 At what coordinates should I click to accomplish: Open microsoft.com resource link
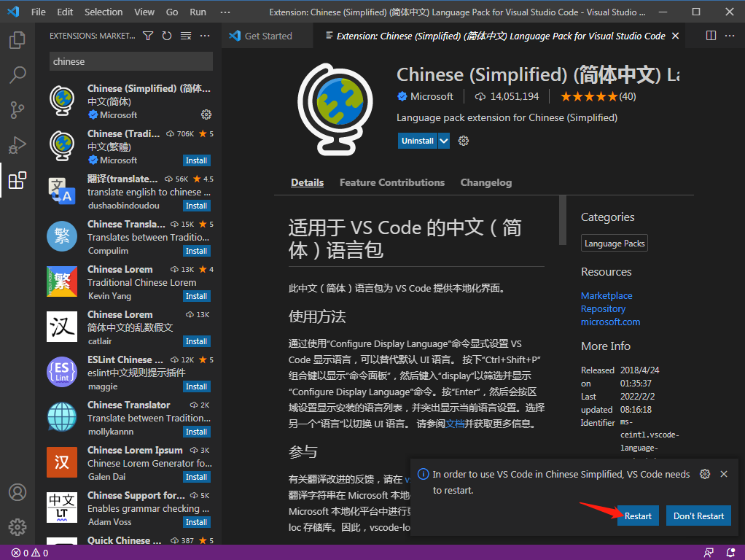[x=611, y=322]
